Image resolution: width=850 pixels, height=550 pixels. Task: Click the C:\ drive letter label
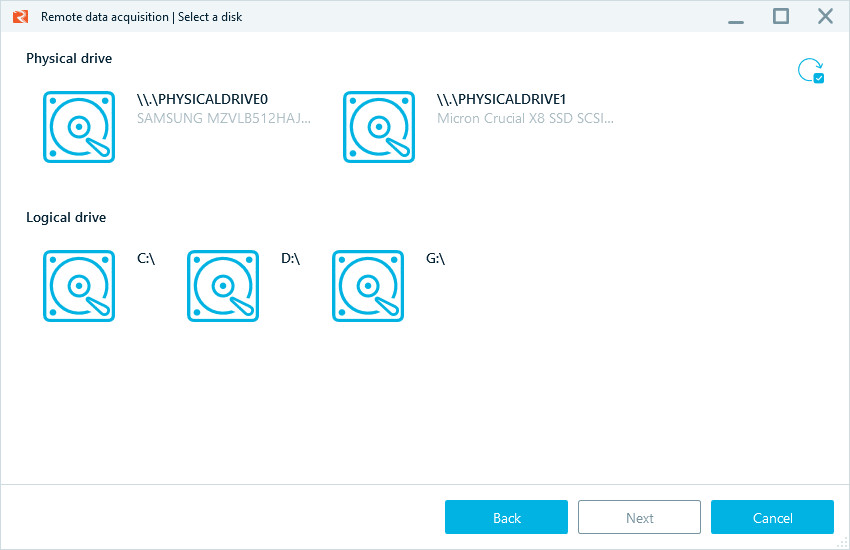(x=146, y=258)
